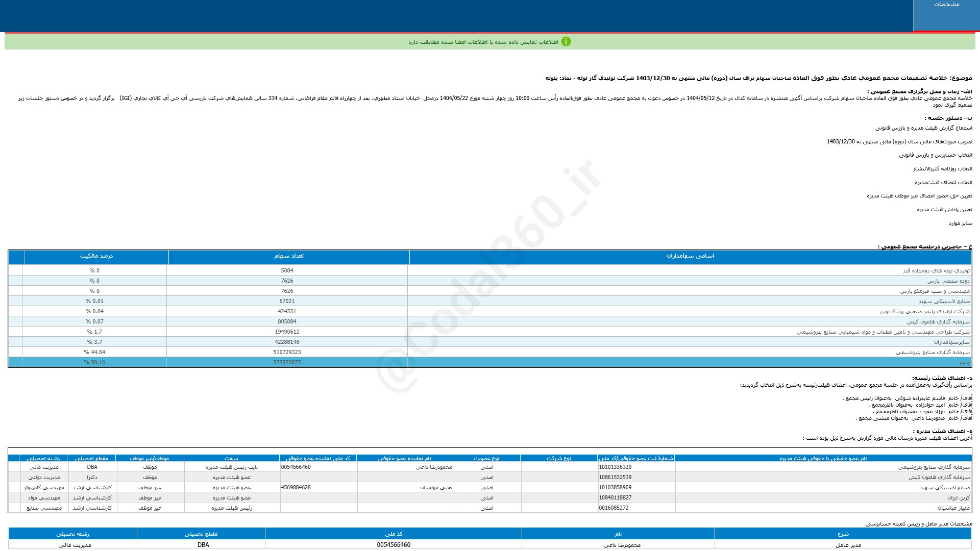Click share count 42288148
The height and width of the screenshot is (551, 980).
click(287, 342)
